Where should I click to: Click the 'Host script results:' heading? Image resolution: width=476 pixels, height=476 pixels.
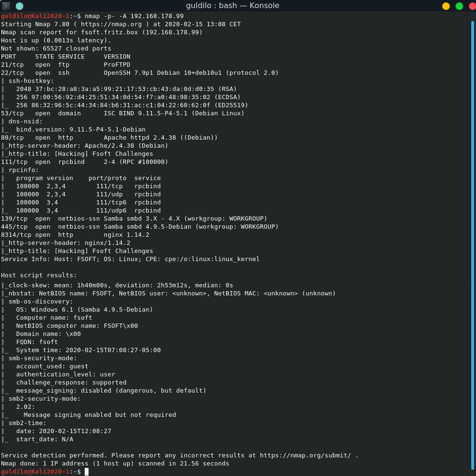[x=39, y=275]
